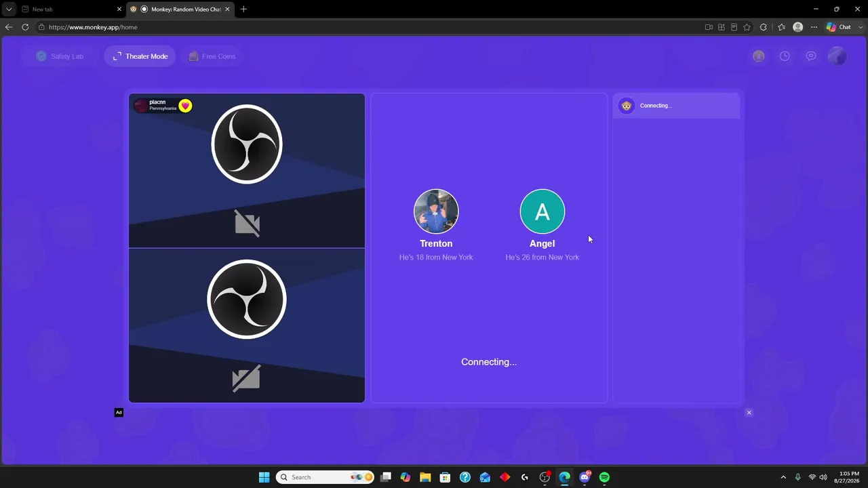Open a new browser tab with plus
Viewport: 868px width, 488px height.
pos(243,9)
